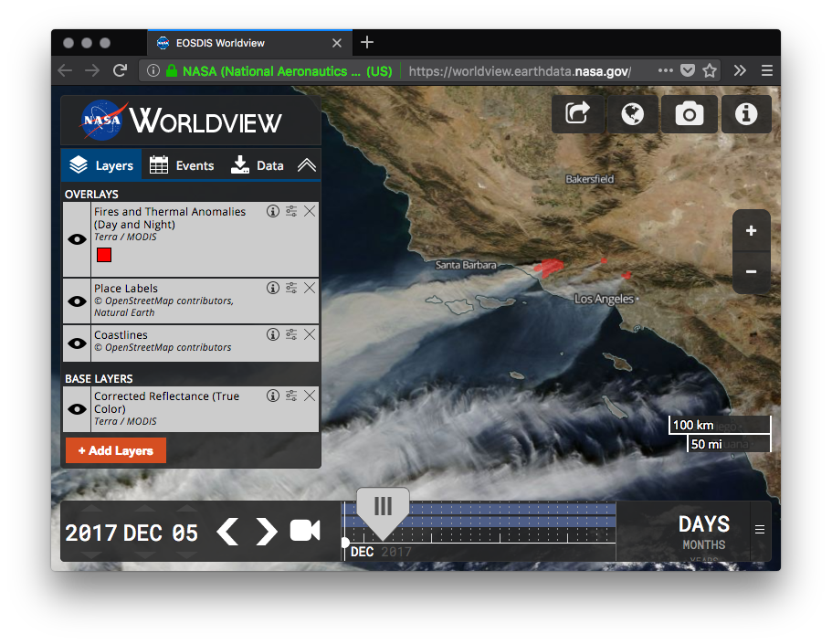Remove the Place Labels layer

tap(310, 288)
